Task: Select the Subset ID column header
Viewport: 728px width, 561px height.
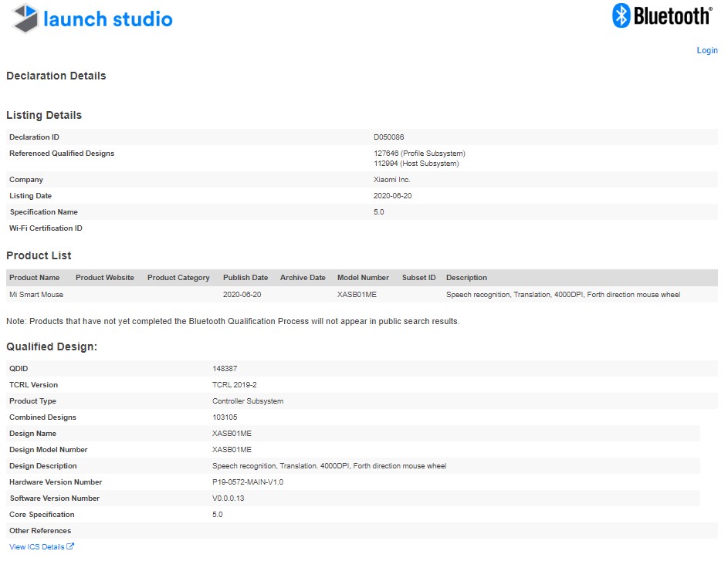Action: (x=419, y=278)
